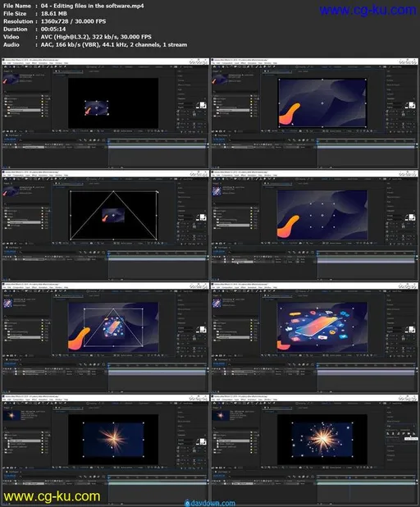Click the resolution value '1360x728 / 30.000 FPS'
This screenshot has height=507, width=420.
coord(73,21)
